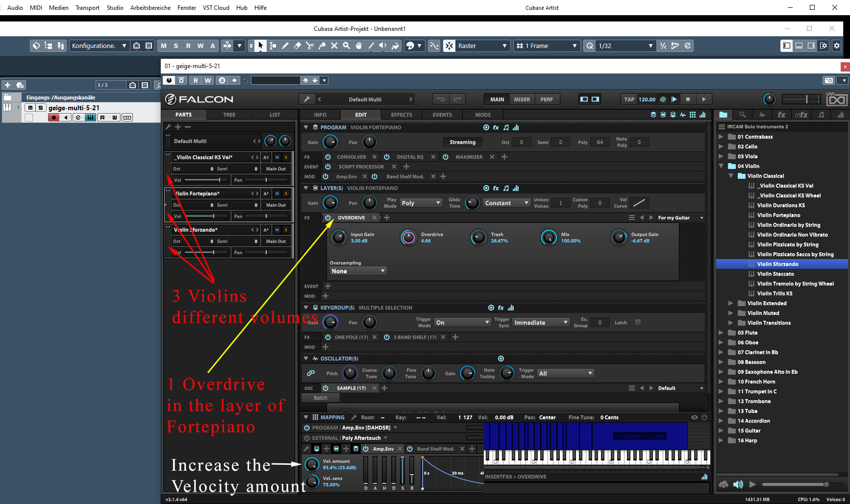850x504 pixels.
Task: Switch to the Falcon EFFECTS tab
Action: tap(401, 115)
